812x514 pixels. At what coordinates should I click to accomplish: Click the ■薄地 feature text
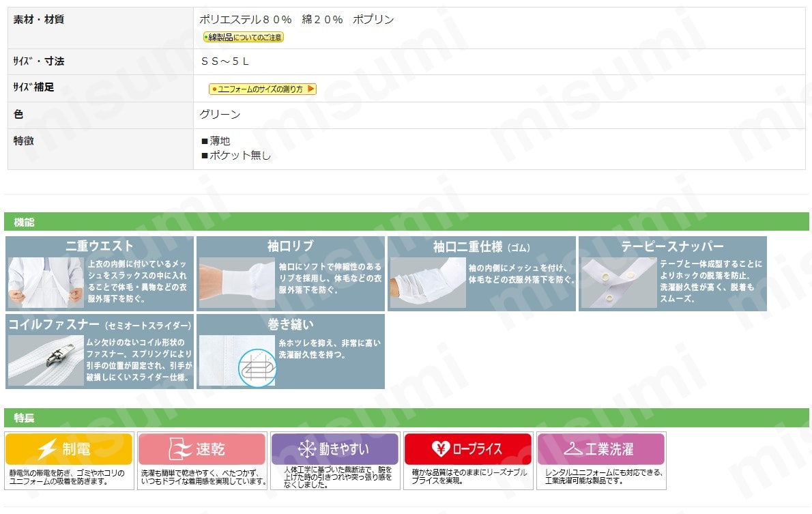pyautogui.click(x=216, y=141)
